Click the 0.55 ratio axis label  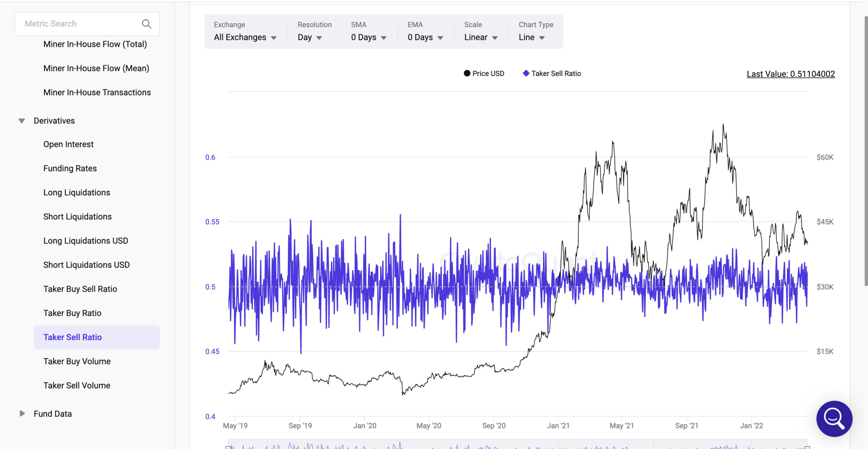212,222
